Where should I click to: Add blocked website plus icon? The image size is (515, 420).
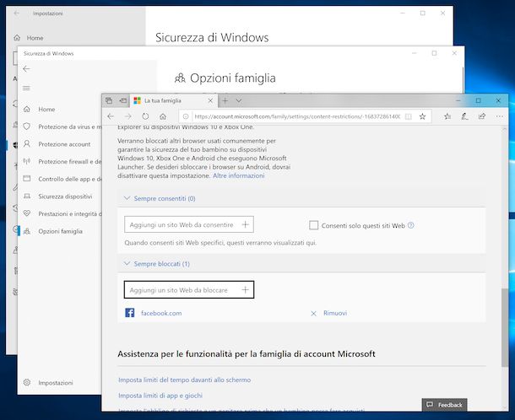(x=246, y=290)
